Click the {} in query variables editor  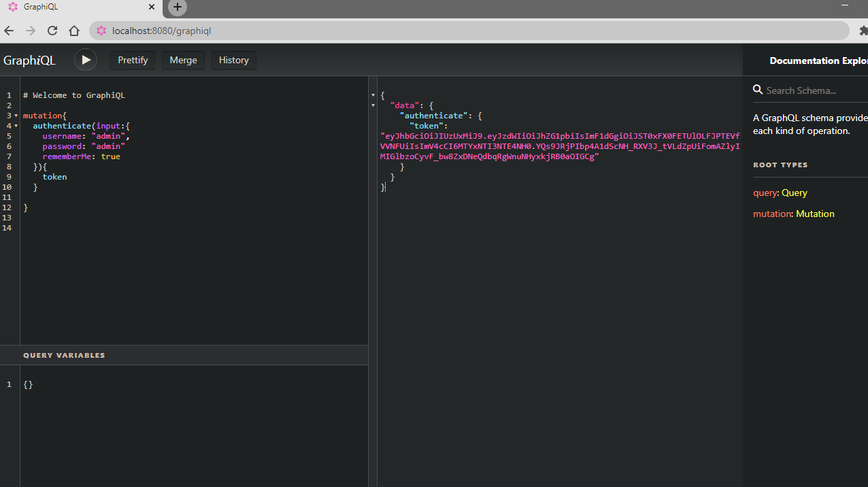pos(28,384)
